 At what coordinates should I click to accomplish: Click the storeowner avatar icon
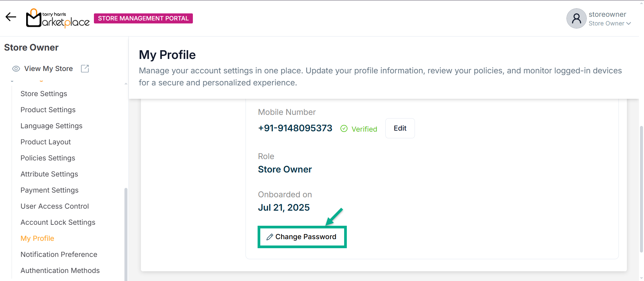tap(576, 18)
